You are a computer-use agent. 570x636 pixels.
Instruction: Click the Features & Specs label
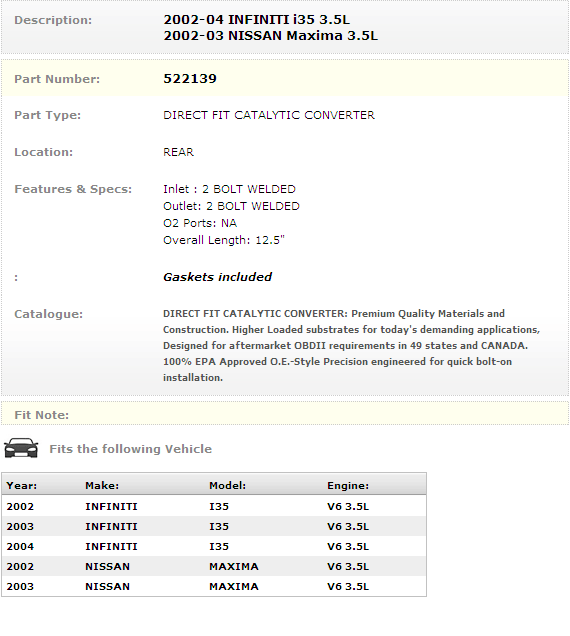(x=73, y=189)
